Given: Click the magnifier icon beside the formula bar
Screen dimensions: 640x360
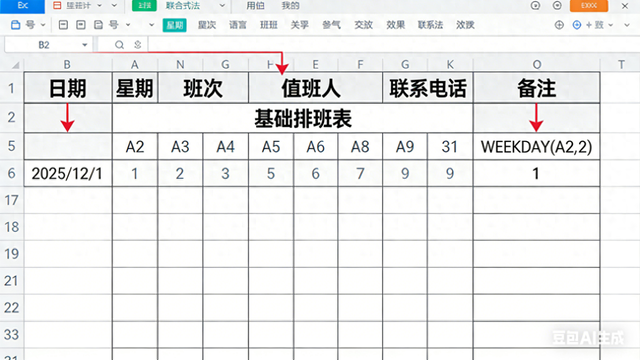Looking at the screenshot, I should (x=119, y=45).
